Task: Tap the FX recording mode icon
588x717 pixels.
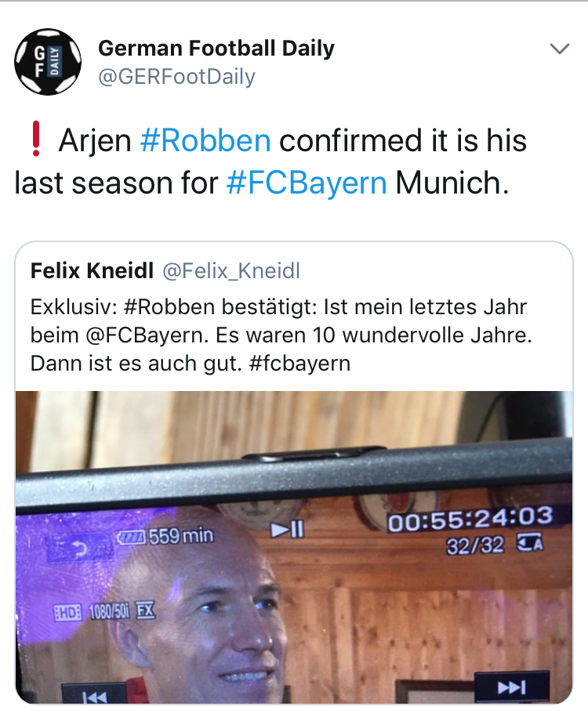Action: click(x=146, y=610)
